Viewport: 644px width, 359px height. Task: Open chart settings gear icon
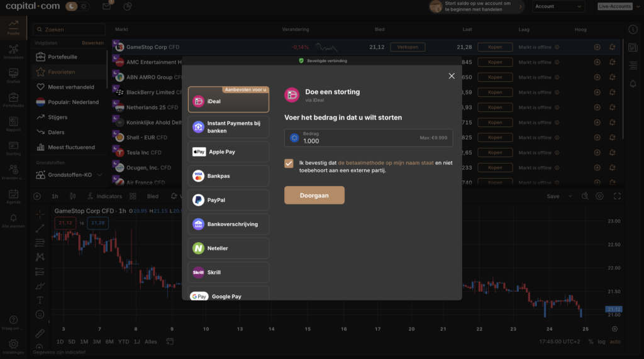599,196
